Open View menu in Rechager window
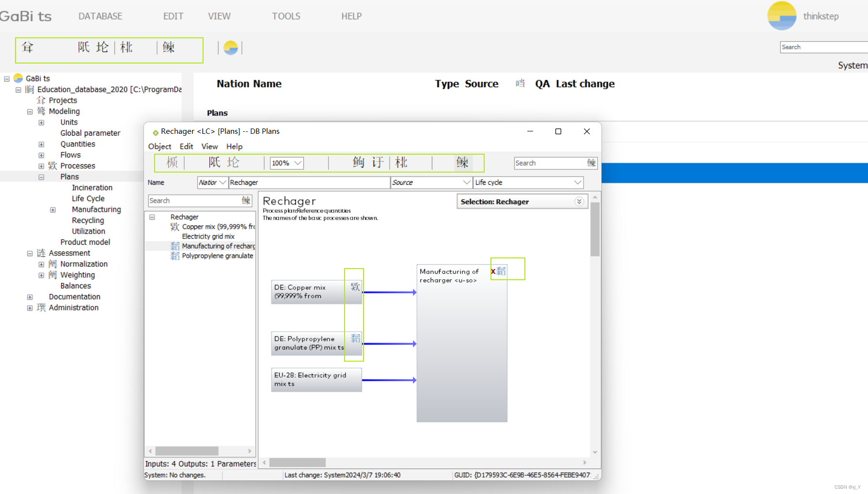Screen dimensions: 868x494 pos(209,146)
